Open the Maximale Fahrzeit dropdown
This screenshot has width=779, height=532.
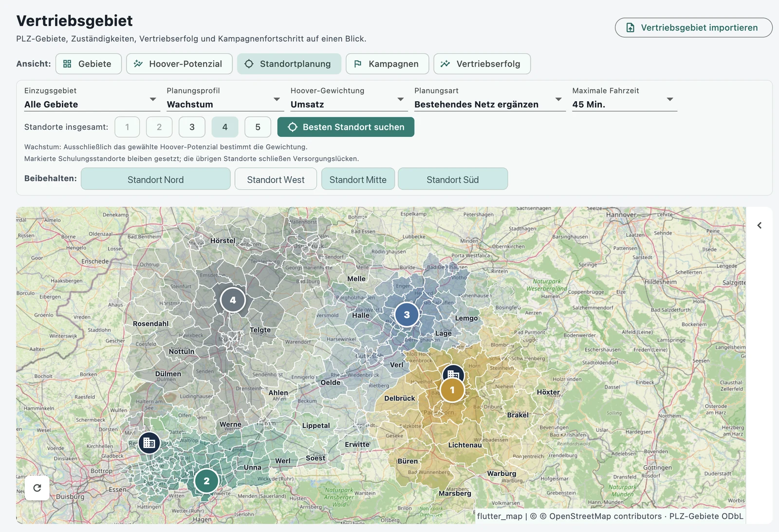coord(624,99)
